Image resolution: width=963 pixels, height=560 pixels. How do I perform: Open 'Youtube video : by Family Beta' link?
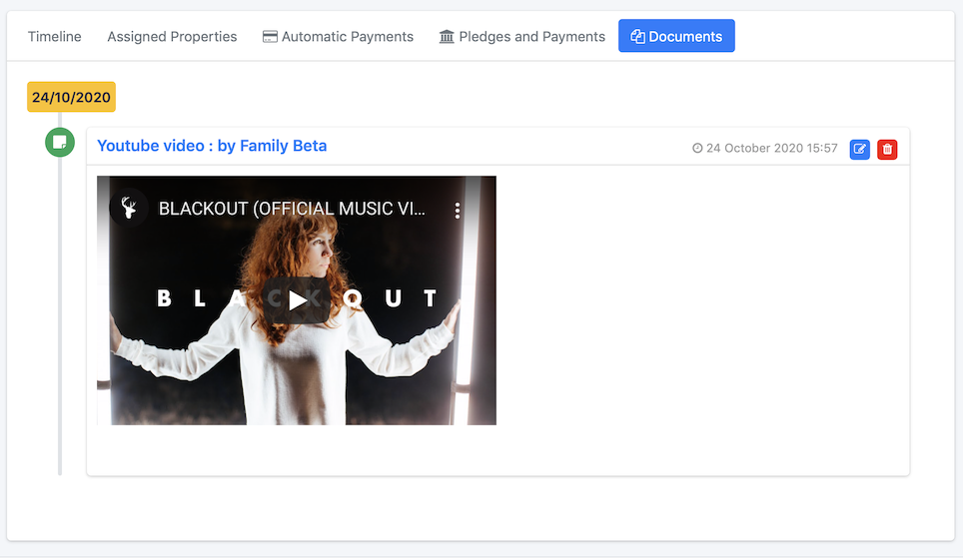tap(212, 146)
